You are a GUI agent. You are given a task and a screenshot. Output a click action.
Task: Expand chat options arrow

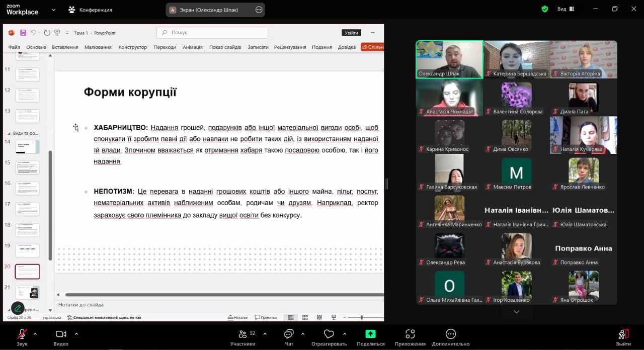pos(302,333)
